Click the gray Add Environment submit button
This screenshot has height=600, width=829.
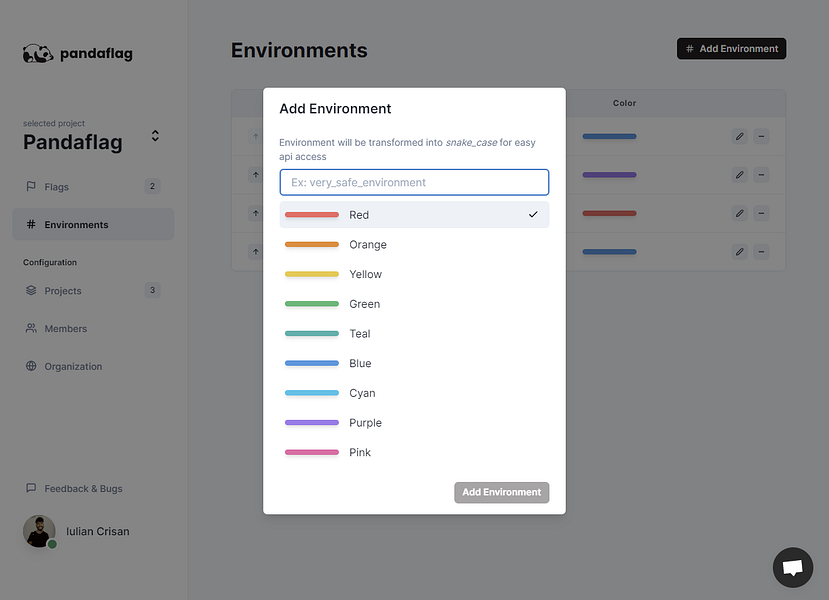501,492
